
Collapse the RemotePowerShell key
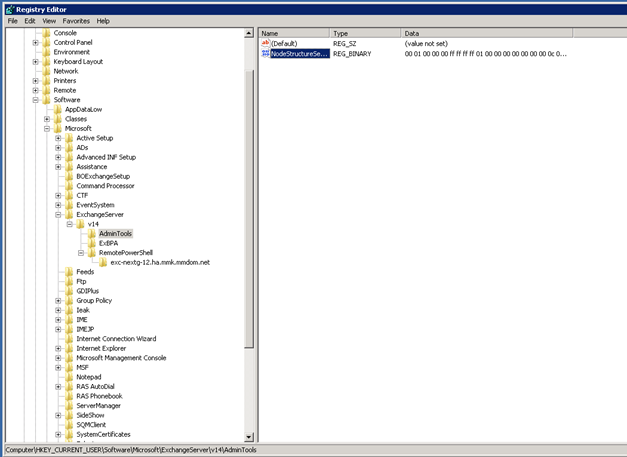coord(81,253)
